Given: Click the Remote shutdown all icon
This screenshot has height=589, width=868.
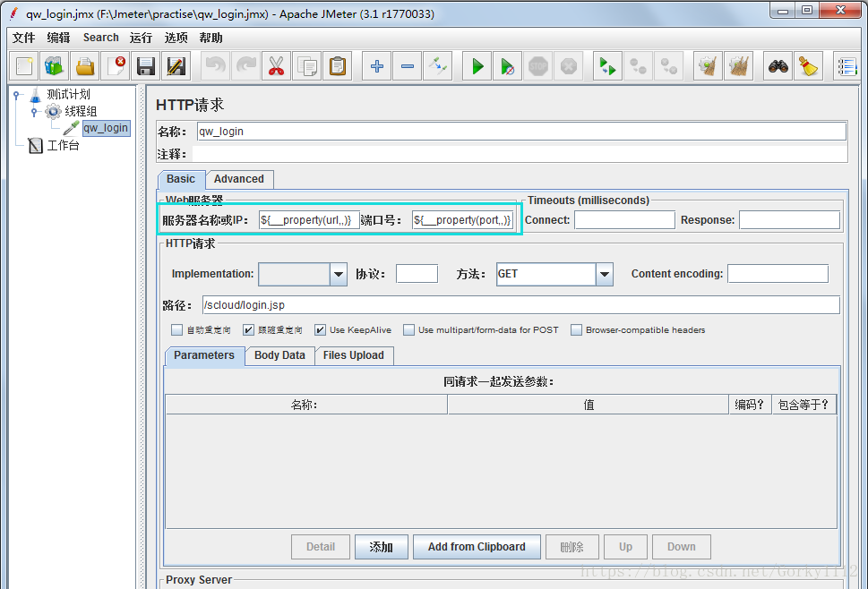Looking at the screenshot, I should click(669, 67).
